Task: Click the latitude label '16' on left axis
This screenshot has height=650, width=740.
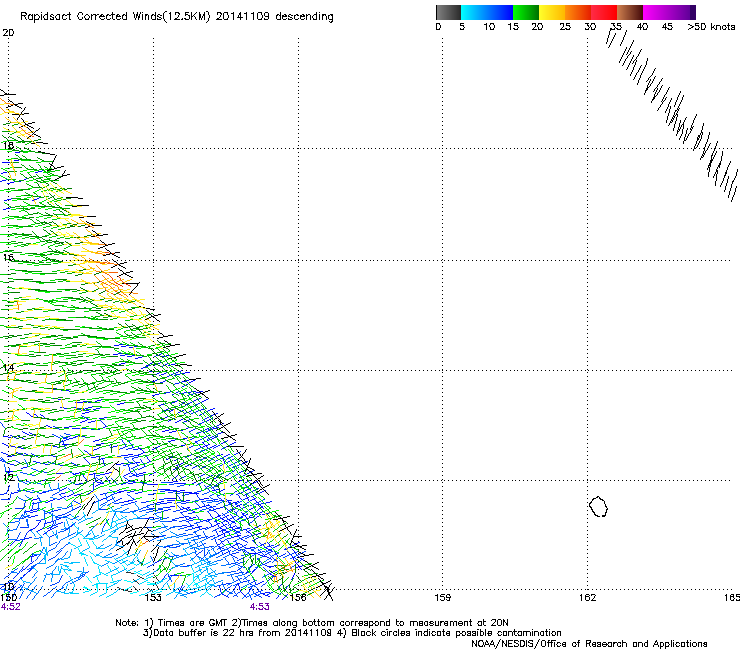Action: click(x=8, y=258)
